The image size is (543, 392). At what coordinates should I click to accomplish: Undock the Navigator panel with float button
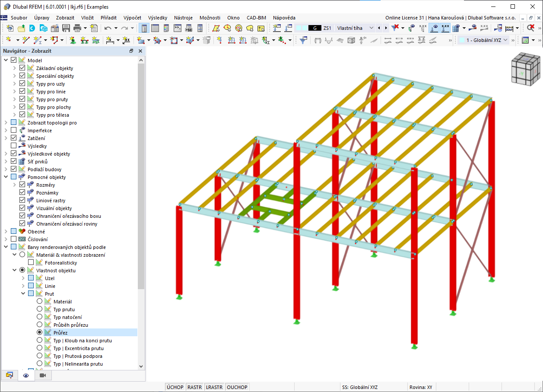tap(131, 51)
